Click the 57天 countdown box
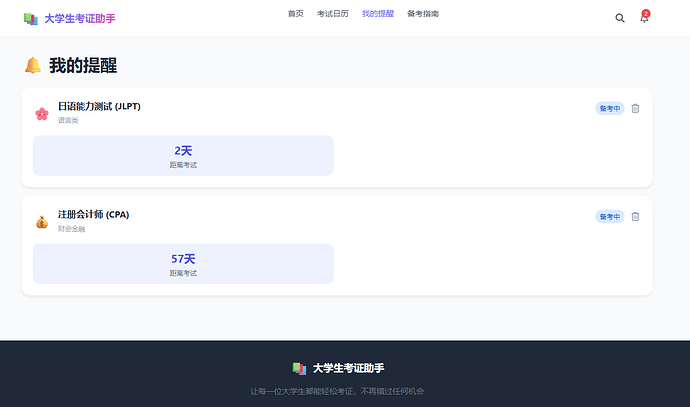This screenshot has height=407, width=690. tap(183, 264)
